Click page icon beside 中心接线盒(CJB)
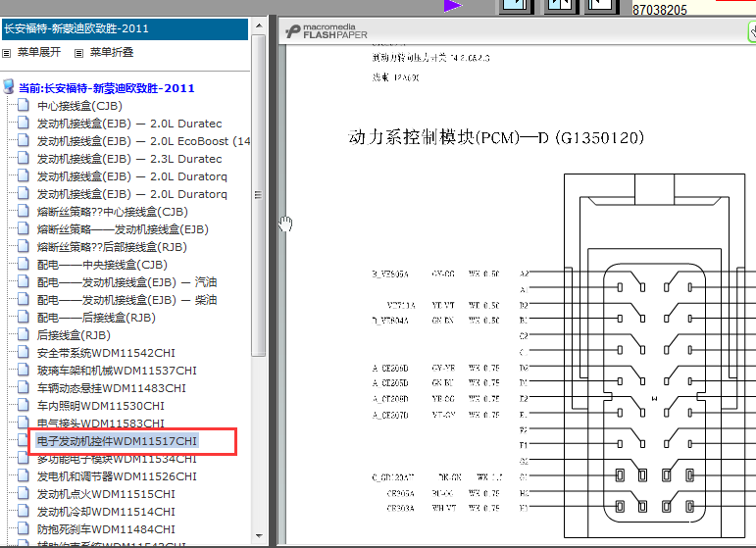756x548 pixels. tap(24, 105)
